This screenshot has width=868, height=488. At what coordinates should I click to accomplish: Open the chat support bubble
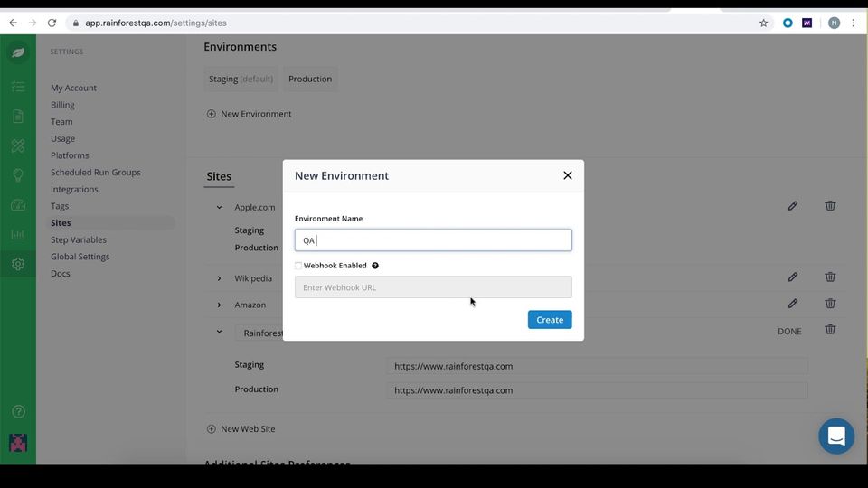point(836,436)
